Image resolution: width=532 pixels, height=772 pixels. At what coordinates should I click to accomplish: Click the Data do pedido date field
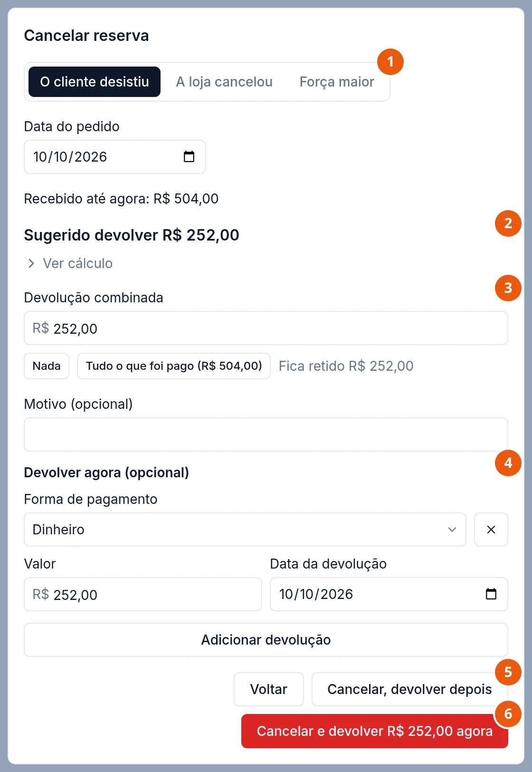pos(115,157)
